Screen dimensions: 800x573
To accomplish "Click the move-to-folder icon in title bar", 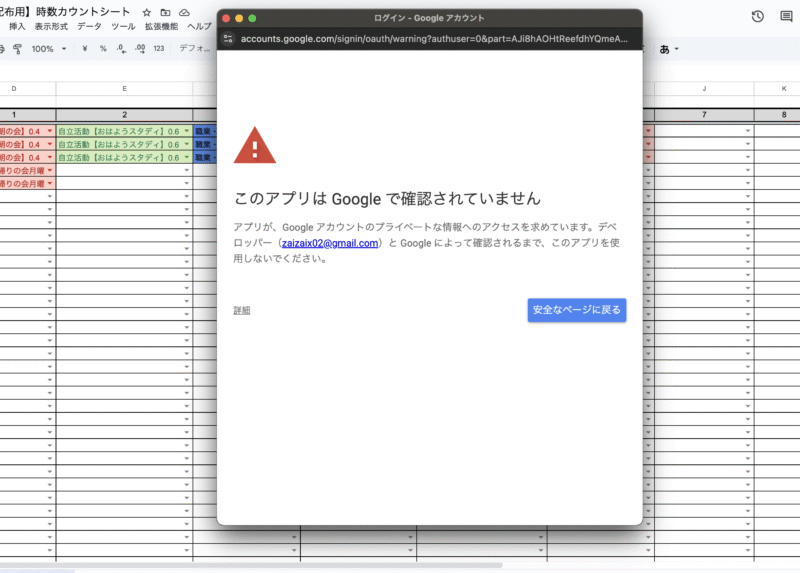I will pos(165,11).
